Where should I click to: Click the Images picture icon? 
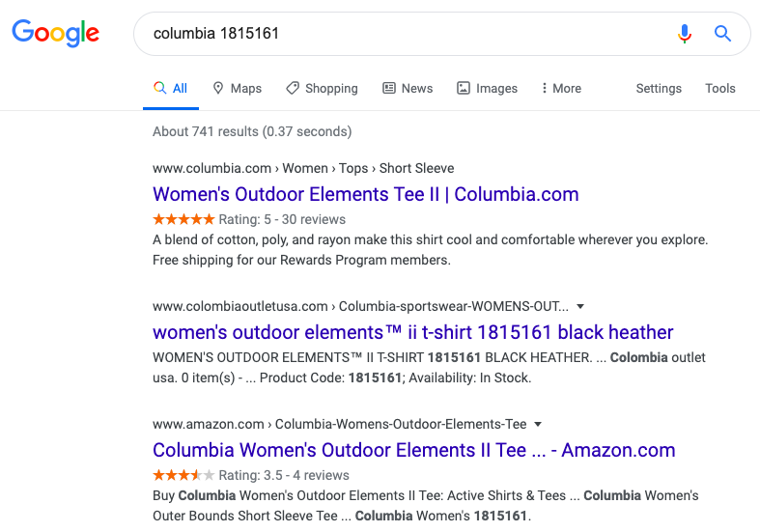(464, 88)
